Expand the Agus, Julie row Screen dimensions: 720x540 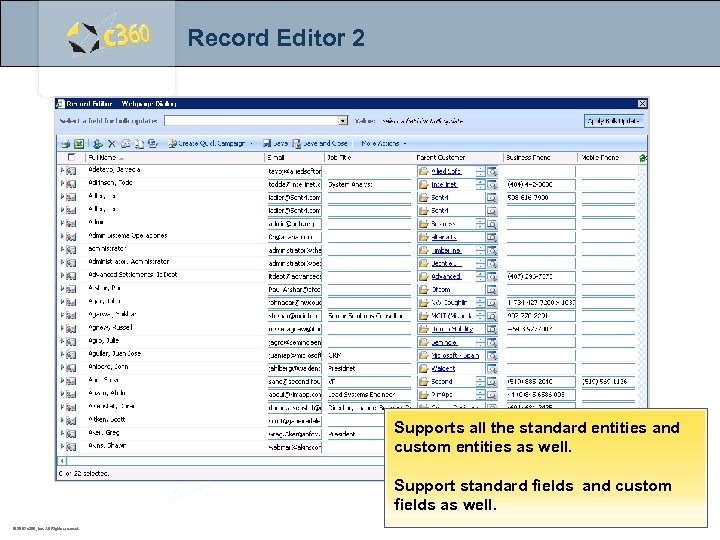62,341
